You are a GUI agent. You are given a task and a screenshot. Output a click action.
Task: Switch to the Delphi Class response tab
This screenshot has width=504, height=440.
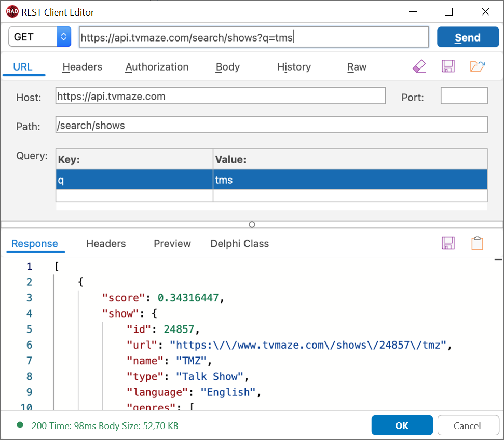(x=239, y=243)
